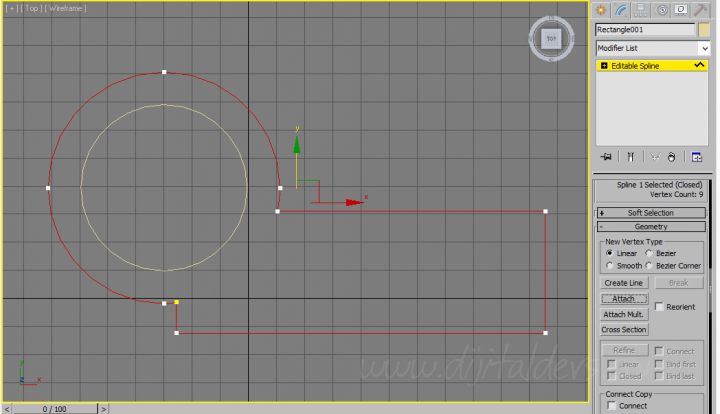The height and width of the screenshot is (414, 720).
Task: Expand Editable Spline sub-object tree
Action: tap(604, 66)
